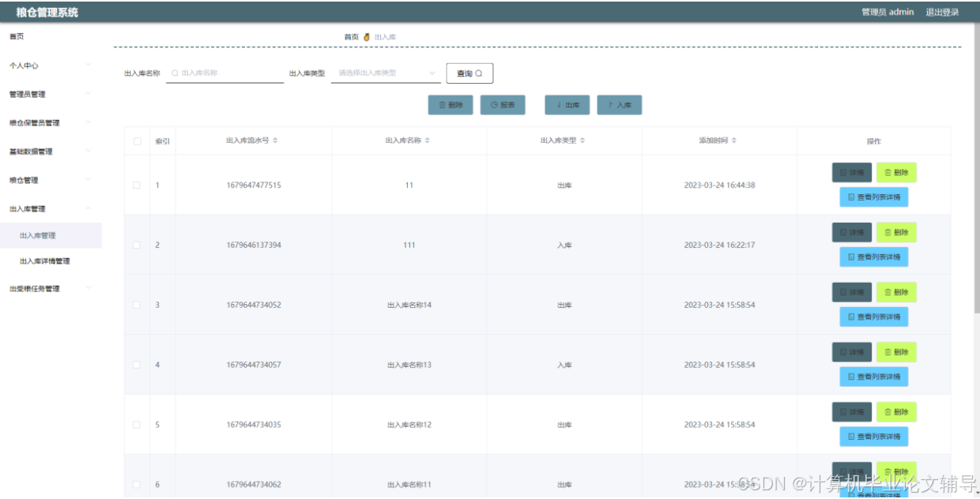Click the trash icon in row 111 删除 button
Screen dimensions: 980x499
(888, 232)
